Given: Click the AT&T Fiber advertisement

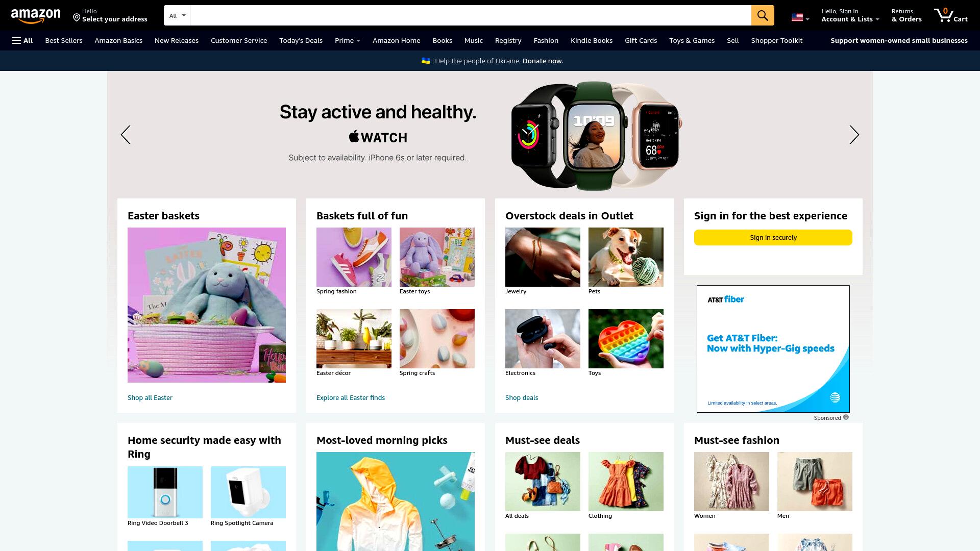Looking at the screenshot, I should (773, 349).
